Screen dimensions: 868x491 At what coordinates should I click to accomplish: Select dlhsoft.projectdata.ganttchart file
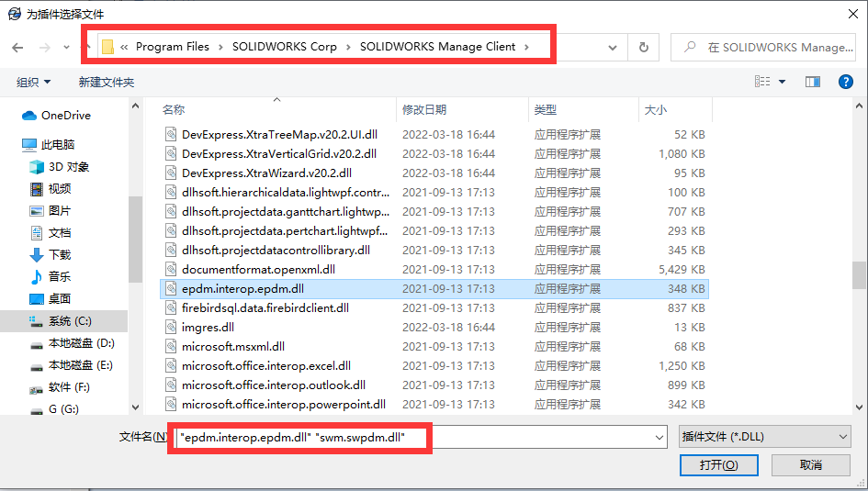tap(434, 212)
